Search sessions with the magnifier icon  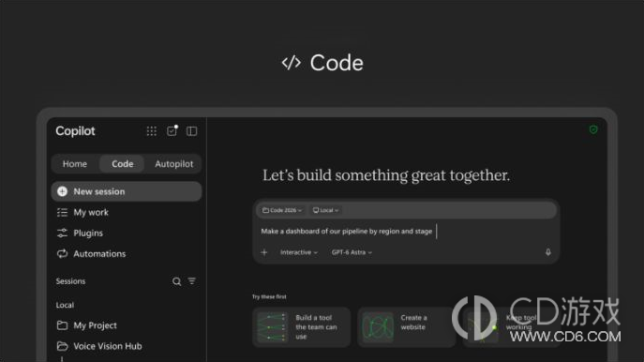[x=176, y=281]
